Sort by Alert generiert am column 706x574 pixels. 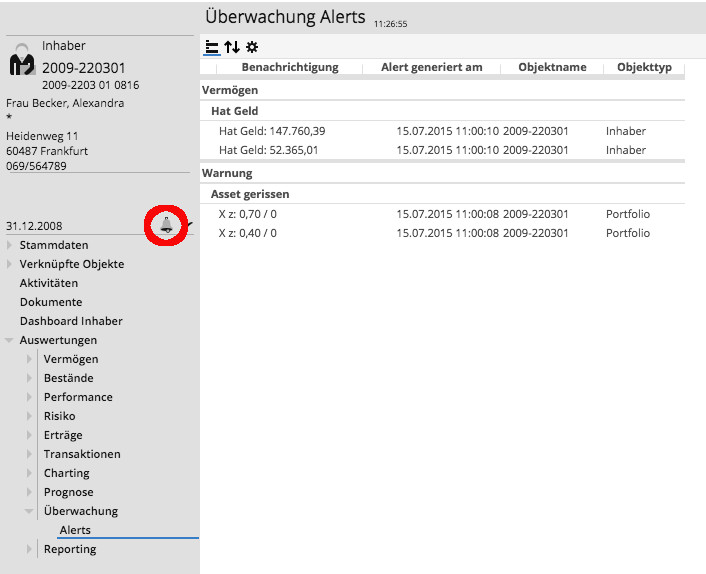click(432, 67)
